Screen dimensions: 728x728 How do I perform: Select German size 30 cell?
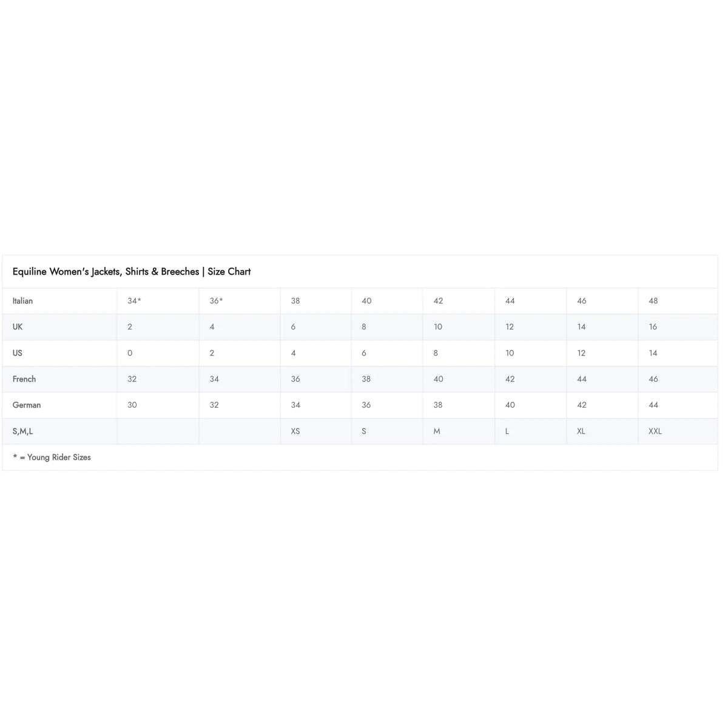point(132,405)
